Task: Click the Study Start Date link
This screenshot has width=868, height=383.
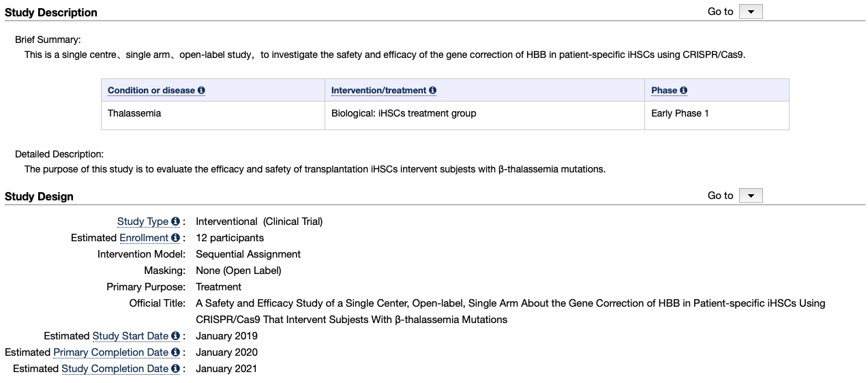Action: (130, 336)
